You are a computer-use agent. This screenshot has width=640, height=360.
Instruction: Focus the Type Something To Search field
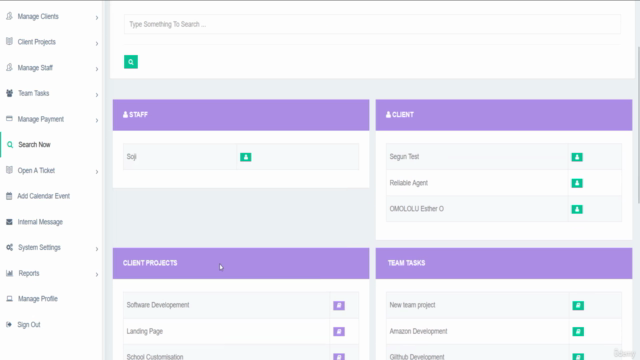pos(372,24)
